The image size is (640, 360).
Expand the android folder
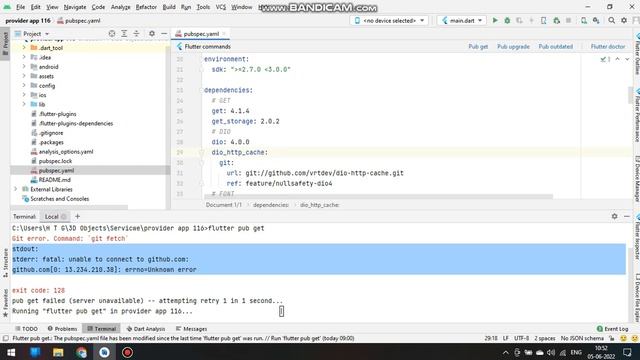pyautogui.click(x=24, y=67)
